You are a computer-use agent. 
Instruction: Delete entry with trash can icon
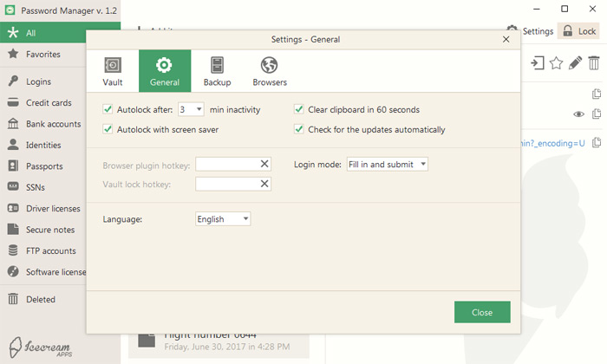(593, 62)
